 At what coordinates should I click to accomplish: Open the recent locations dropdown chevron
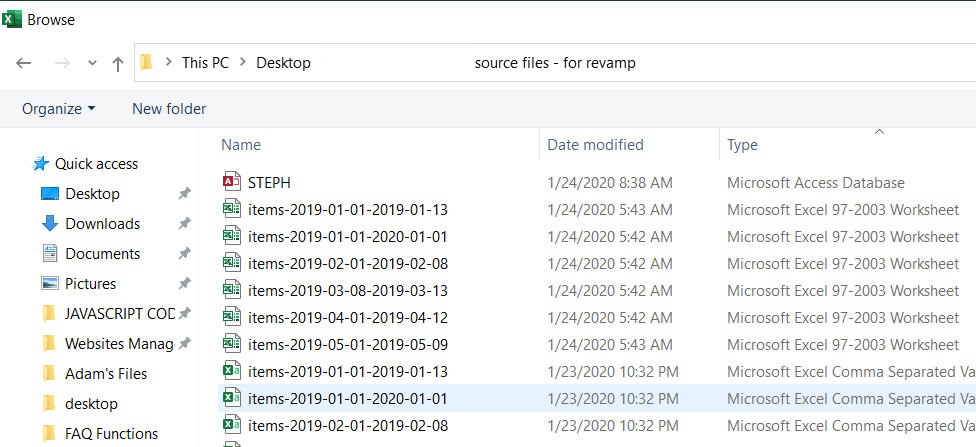coord(92,63)
